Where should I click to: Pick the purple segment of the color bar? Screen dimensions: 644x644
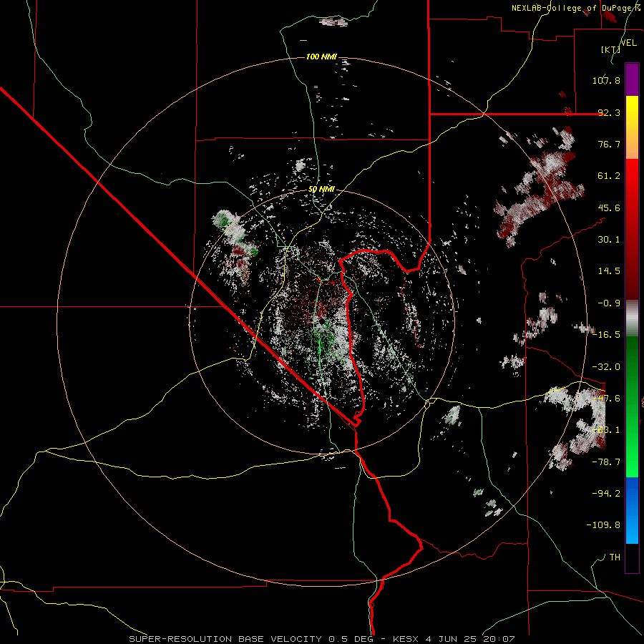click(x=632, y=79)
